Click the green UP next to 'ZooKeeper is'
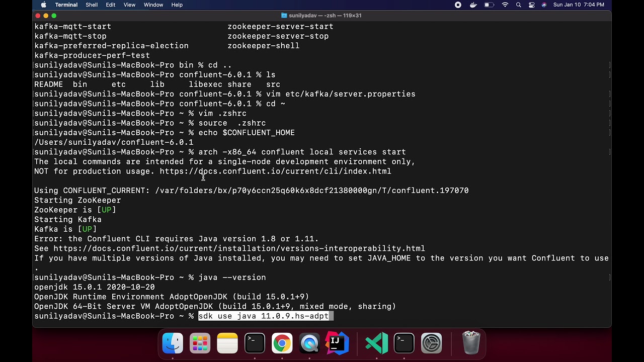 pos(107,210)
